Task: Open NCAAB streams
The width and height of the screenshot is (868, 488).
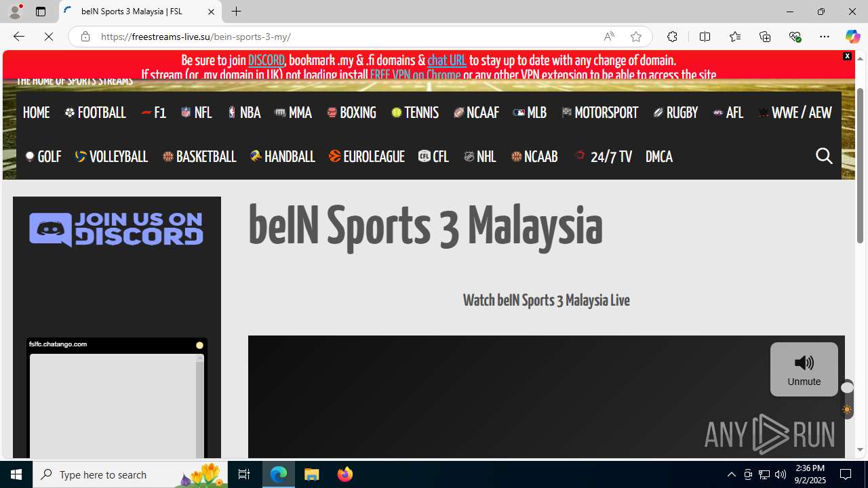Action: pyautogui.click(x=534, y=157)
